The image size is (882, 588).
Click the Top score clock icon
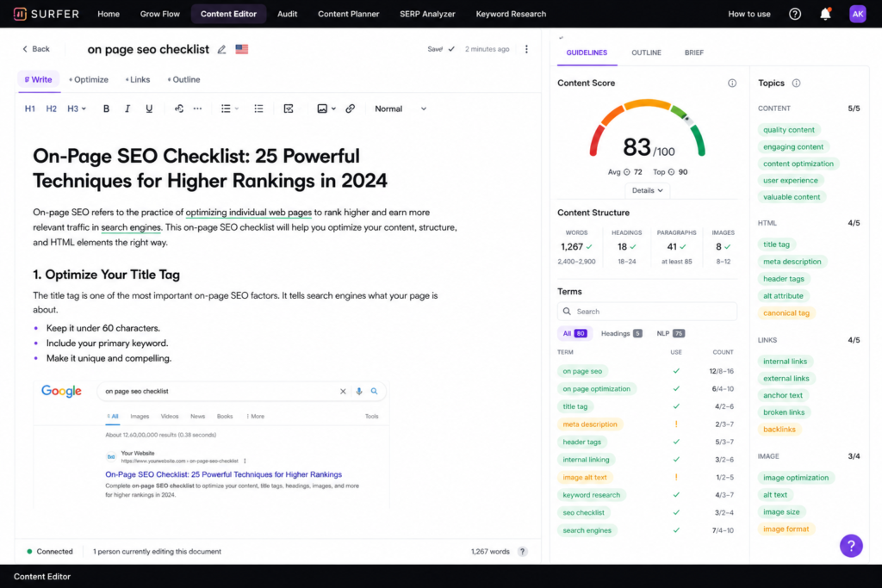coord(671,172)
